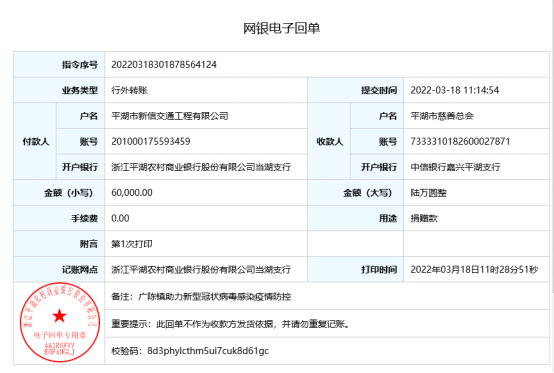The height and width of the screenshot is (373, 554).
Task: Select submission time 2022-03-18 11:14:54
Action: click(455, 90)
